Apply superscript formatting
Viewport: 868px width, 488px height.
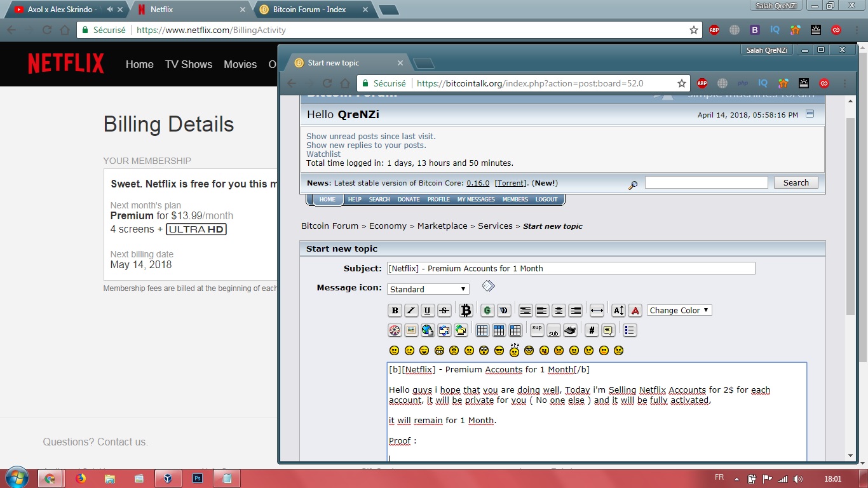pyautogui.click(x=537, y=330)
